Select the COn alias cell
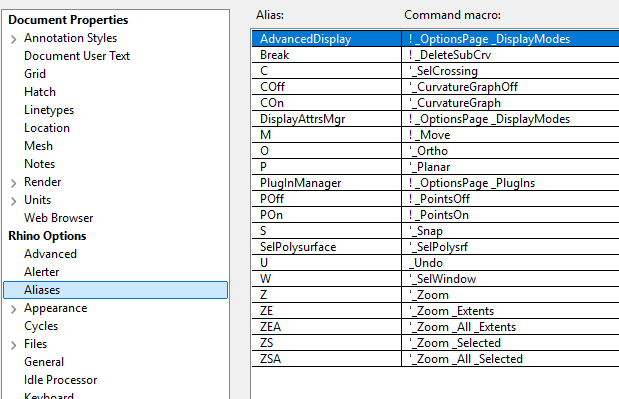 click(x=326, y=103)
